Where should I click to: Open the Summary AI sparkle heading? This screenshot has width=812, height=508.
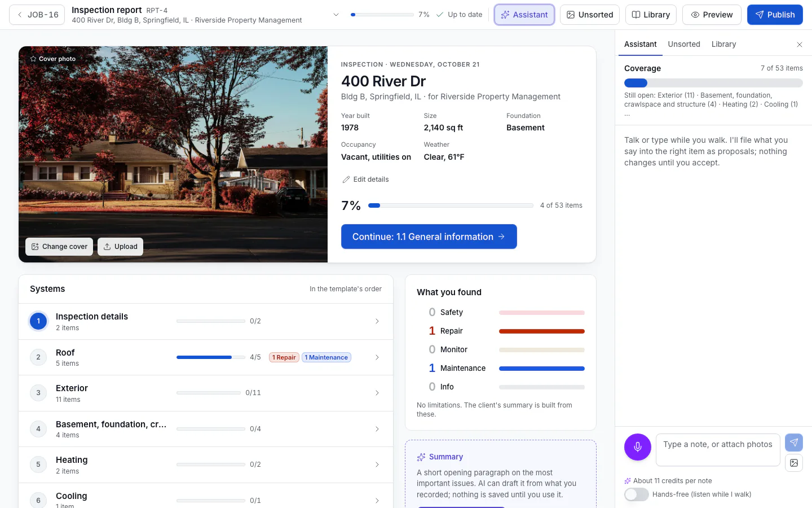(x=440, y=457)
